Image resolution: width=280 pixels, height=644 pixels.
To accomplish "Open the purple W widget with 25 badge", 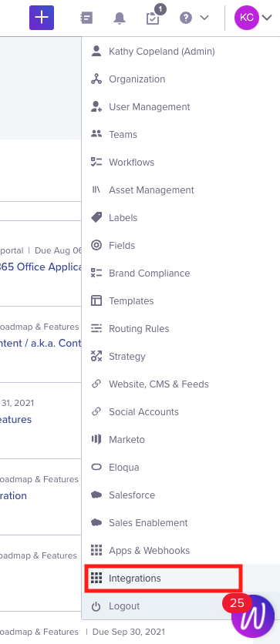I will coord(252,616).
